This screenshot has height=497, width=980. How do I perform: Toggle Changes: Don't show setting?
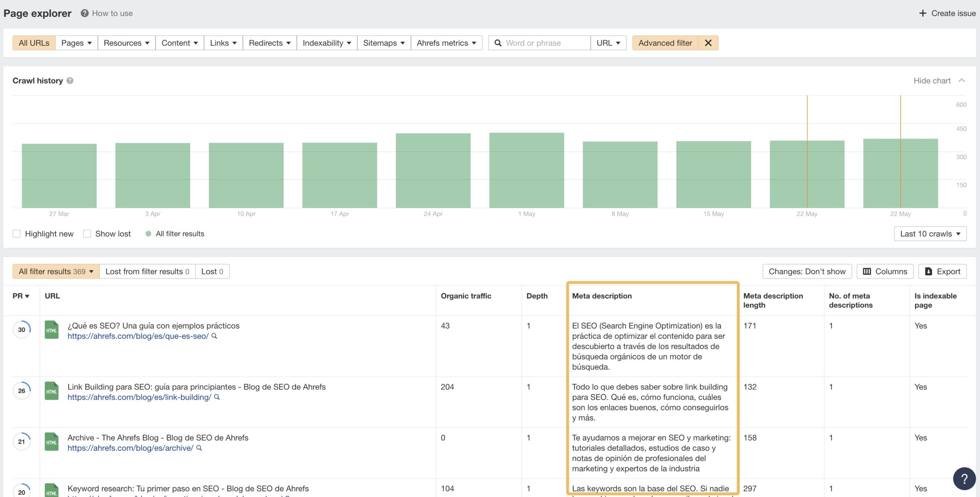coord(807,271)
